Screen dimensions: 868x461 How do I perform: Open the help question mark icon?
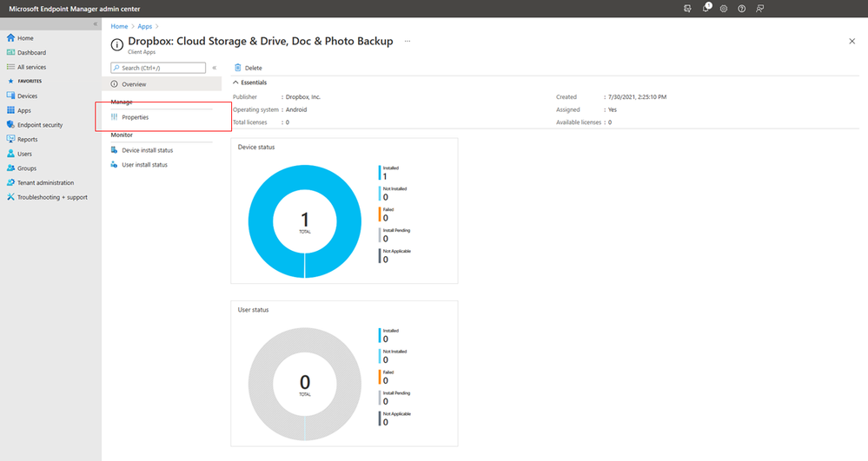(x=742, y=9)
